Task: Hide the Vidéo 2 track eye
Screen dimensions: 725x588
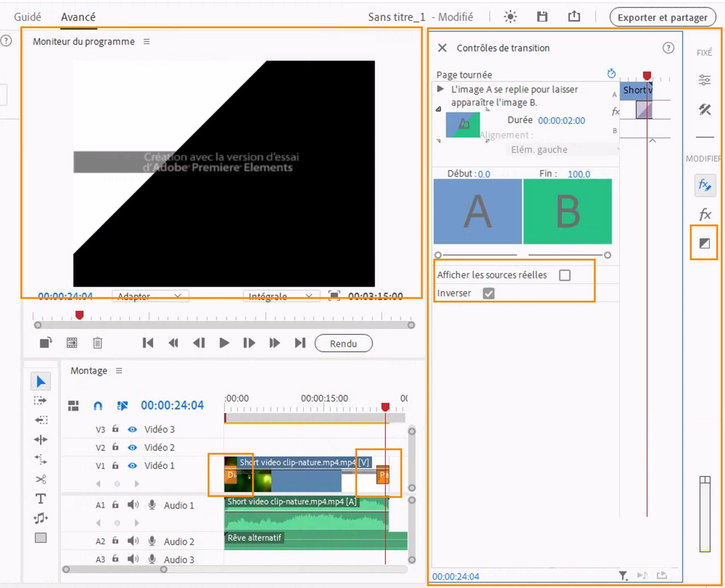Action: [132, 448]
